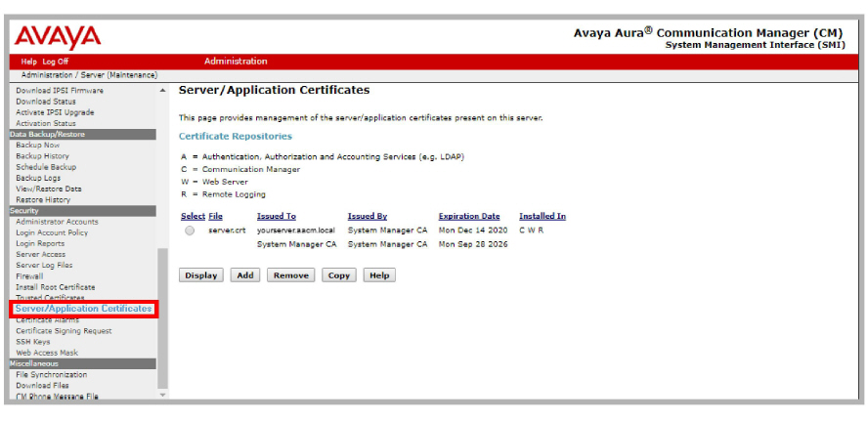Click the Copy button

[x=339, y=275]
